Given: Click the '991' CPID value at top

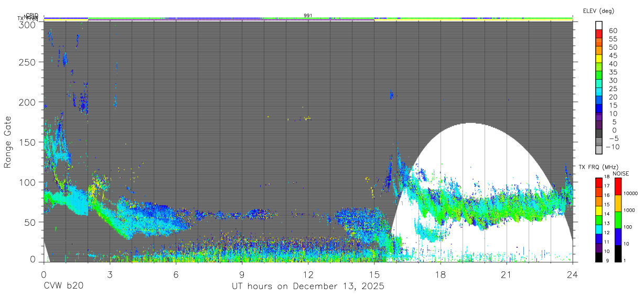Looking at the screenshot, I should (x=308, y=16).
